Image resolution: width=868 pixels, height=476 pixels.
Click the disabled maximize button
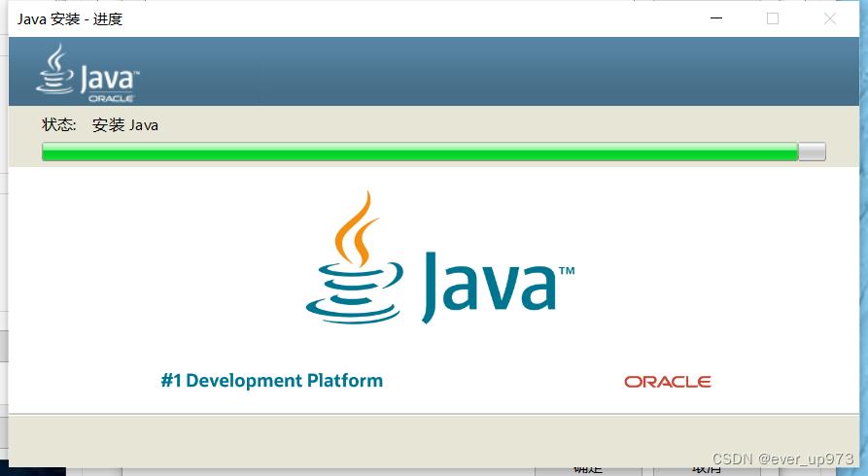pyautogui.click(x=773, y=18)
